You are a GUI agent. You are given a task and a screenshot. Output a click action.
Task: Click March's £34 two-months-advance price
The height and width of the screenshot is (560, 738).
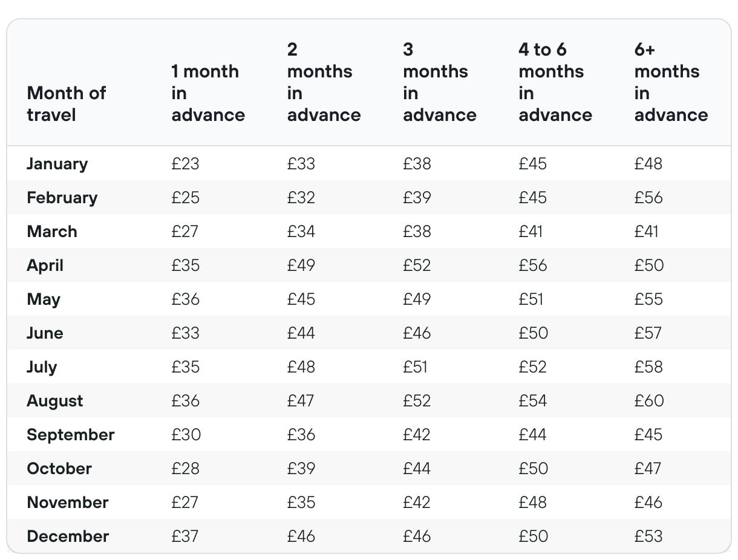(x=301, y=232)
